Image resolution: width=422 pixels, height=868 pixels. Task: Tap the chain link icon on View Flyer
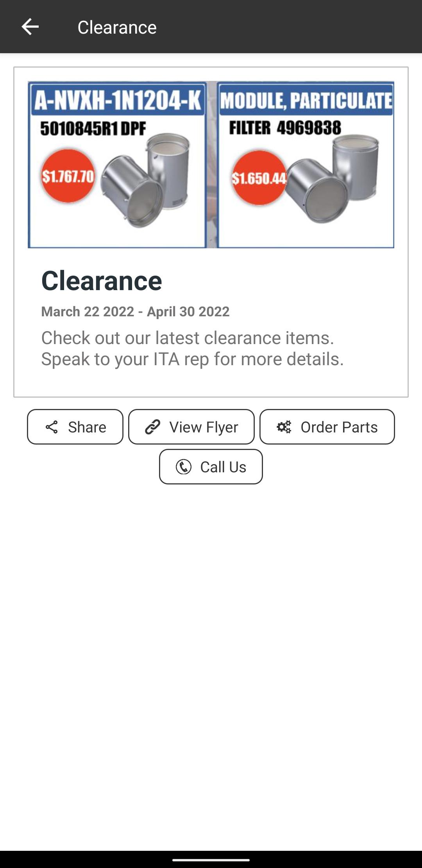point(152,427)
